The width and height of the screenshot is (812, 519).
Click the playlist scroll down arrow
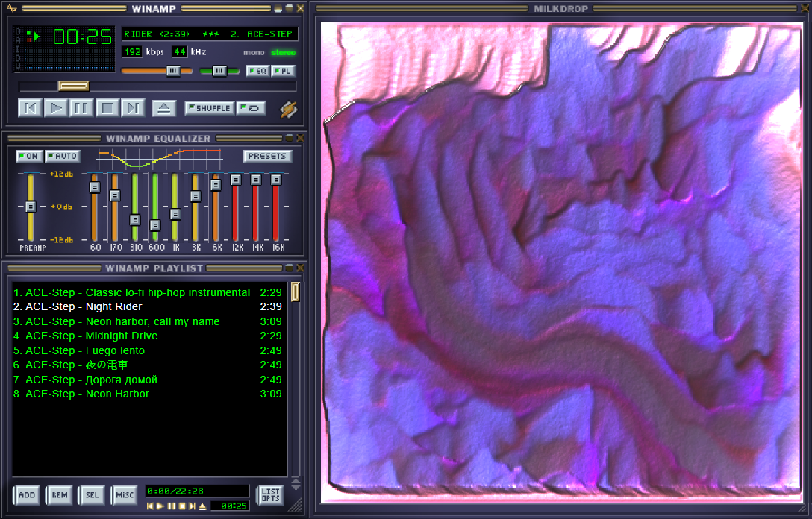click(x=296, y=488)
